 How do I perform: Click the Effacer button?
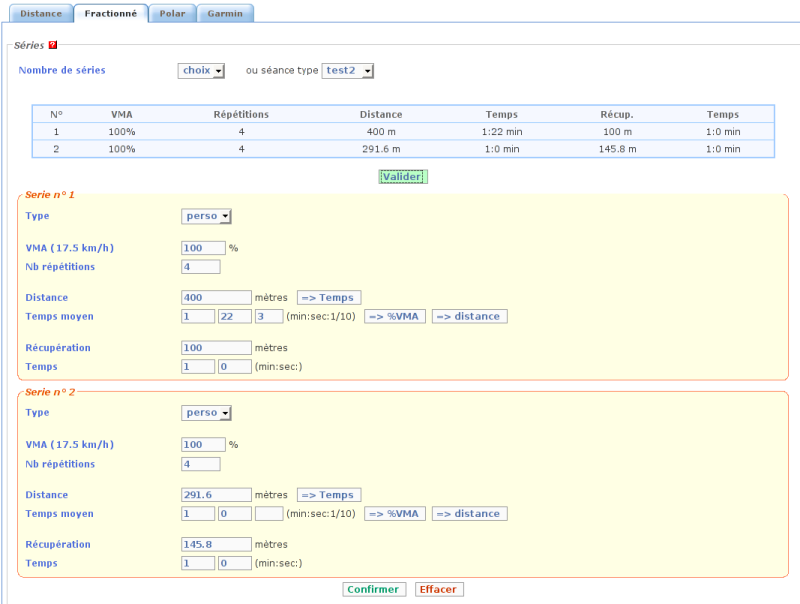439,589
